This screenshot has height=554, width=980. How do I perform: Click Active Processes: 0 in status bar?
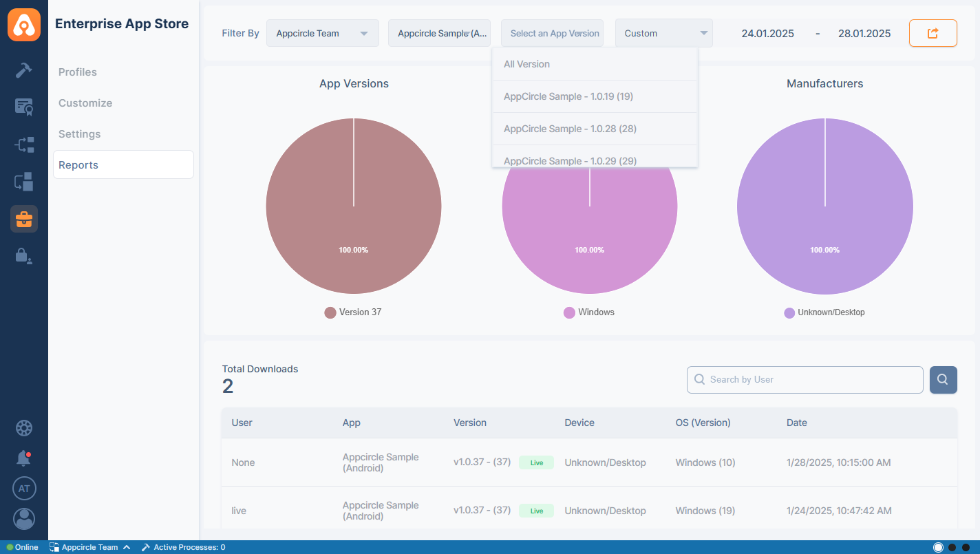pyautogui.click(x=183, y=547)
